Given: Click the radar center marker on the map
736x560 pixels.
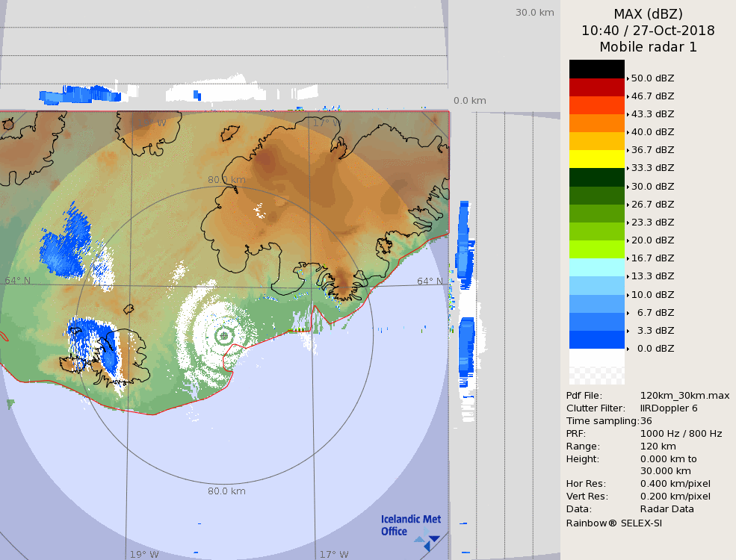Looking at the screenshot, I should point(224,335).
